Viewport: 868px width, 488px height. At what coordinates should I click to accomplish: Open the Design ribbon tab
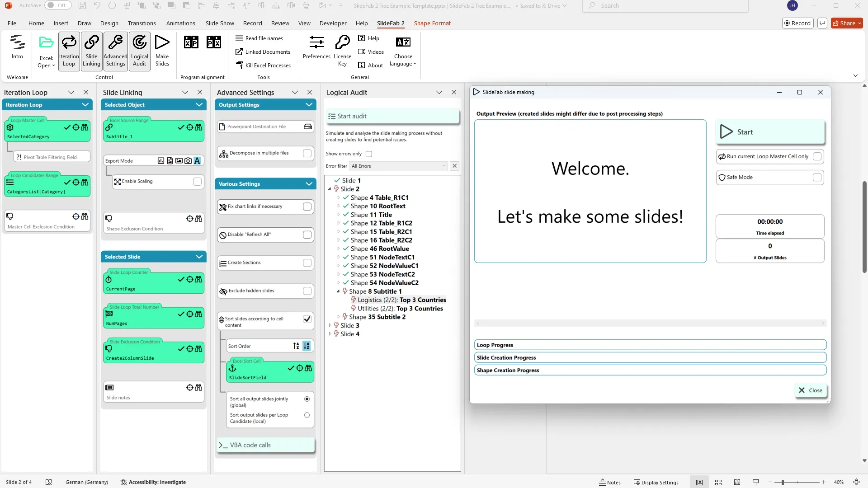point(109,23)
